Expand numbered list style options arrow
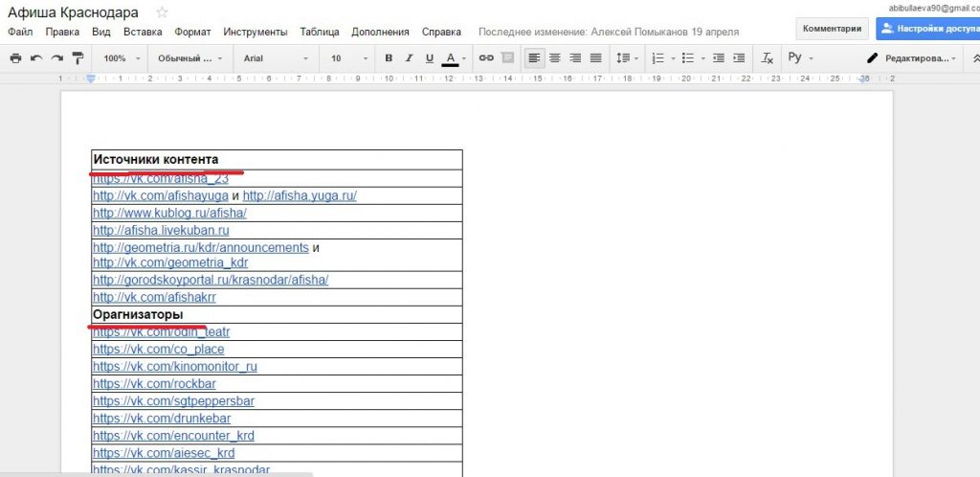 click(x=674, y=58)
